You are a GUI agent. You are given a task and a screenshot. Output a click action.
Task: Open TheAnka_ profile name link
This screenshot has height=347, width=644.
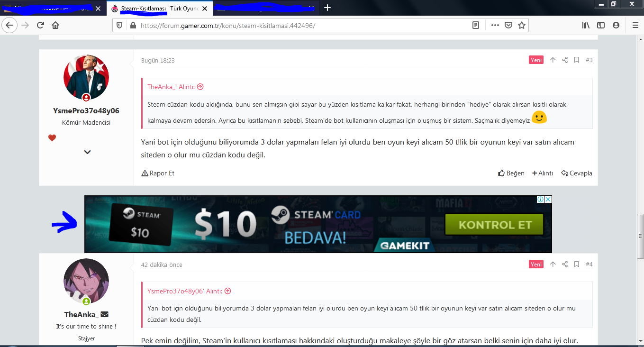(x=81, y=314)
